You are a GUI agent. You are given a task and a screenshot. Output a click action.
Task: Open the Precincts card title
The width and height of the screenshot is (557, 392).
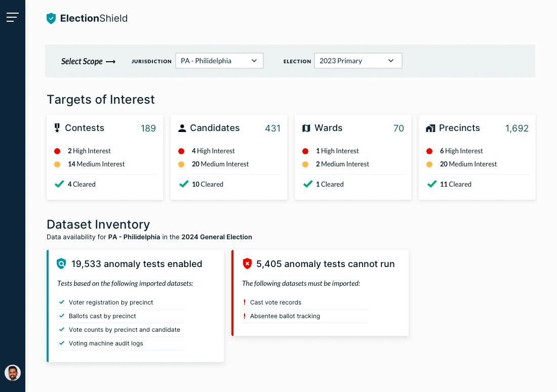(459, 127)
